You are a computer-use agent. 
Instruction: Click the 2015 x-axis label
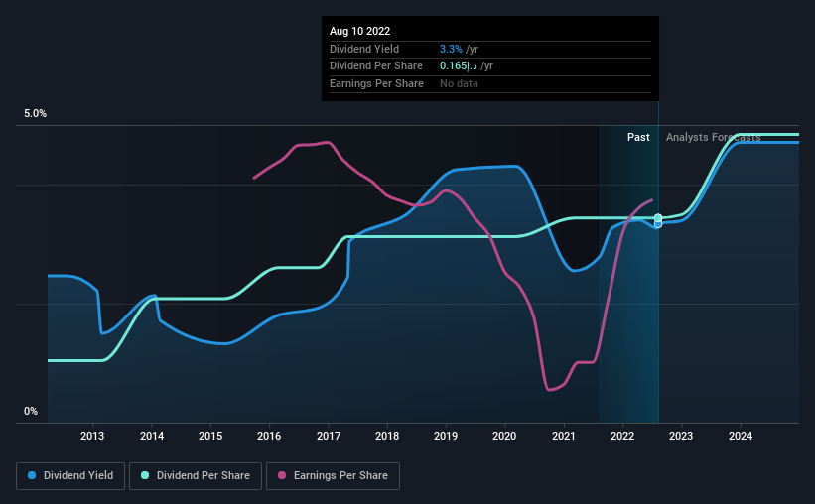[x=210, y=436]
